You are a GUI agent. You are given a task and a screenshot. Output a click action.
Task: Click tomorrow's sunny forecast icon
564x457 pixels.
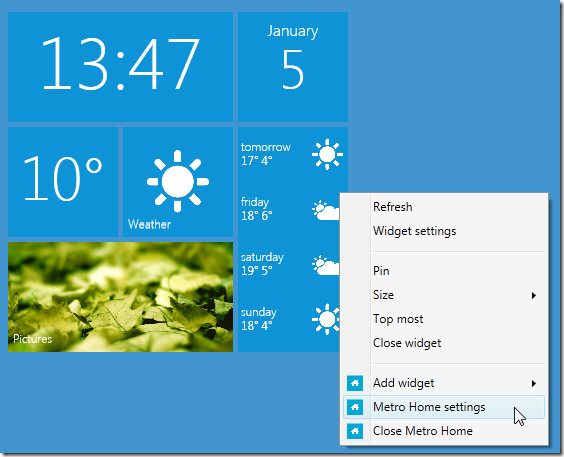[327, 154]
